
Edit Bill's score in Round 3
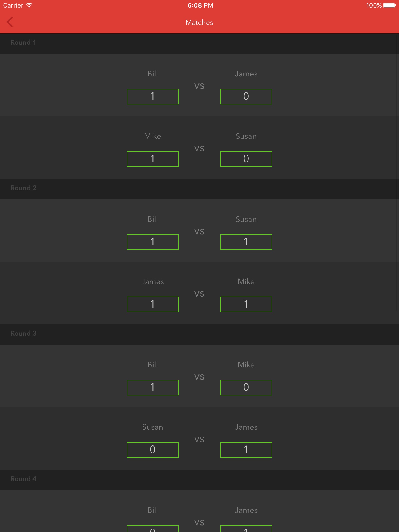(153, 388)
